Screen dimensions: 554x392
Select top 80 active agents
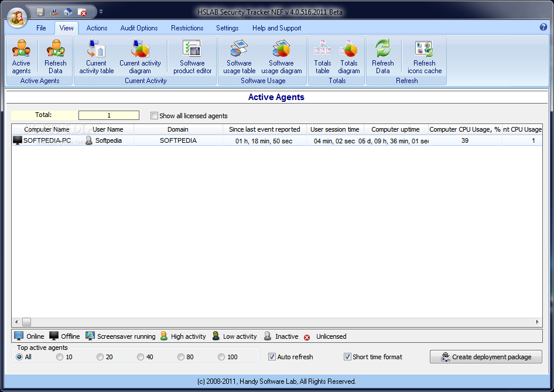pyautogui.click(x=181, y=357)
